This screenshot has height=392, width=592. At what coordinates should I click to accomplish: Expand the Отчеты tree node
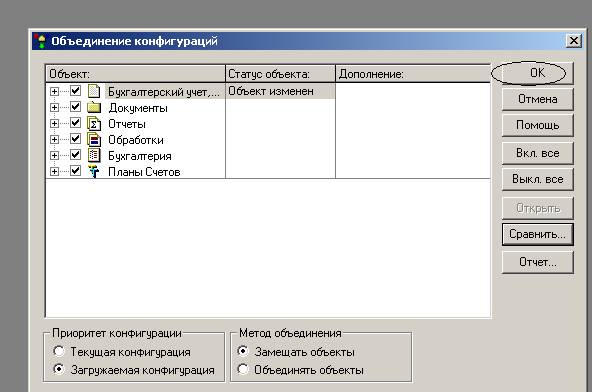coord(54,123)
